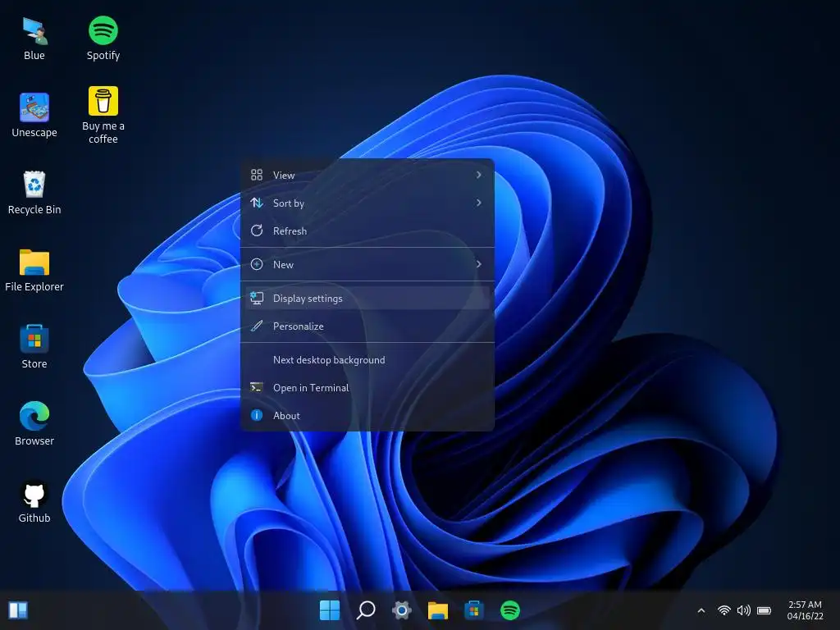840x630 pixels.
Task: Click the Wi-Fi tray icon
Action: click(724, 610)
